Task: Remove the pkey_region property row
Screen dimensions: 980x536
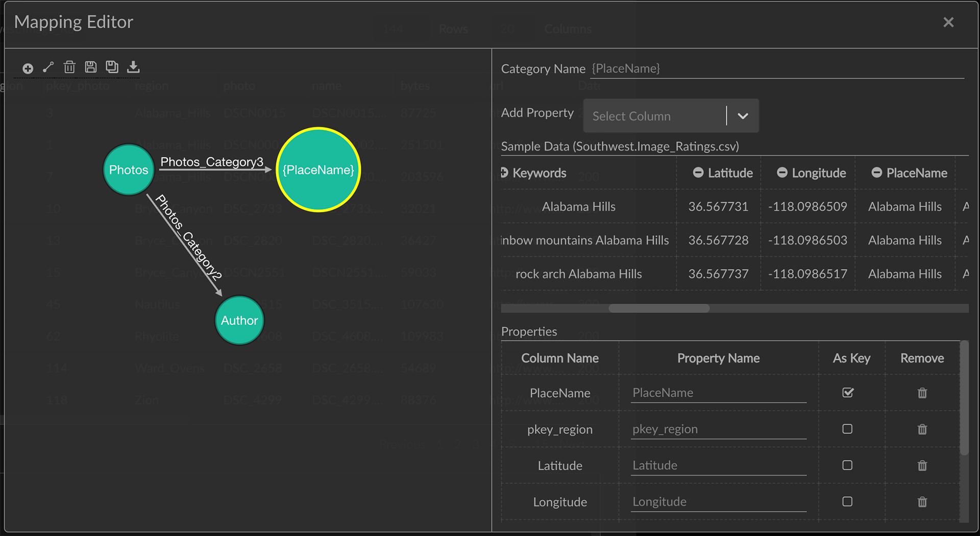Action: pyautogui.click(x=922, y=429)
